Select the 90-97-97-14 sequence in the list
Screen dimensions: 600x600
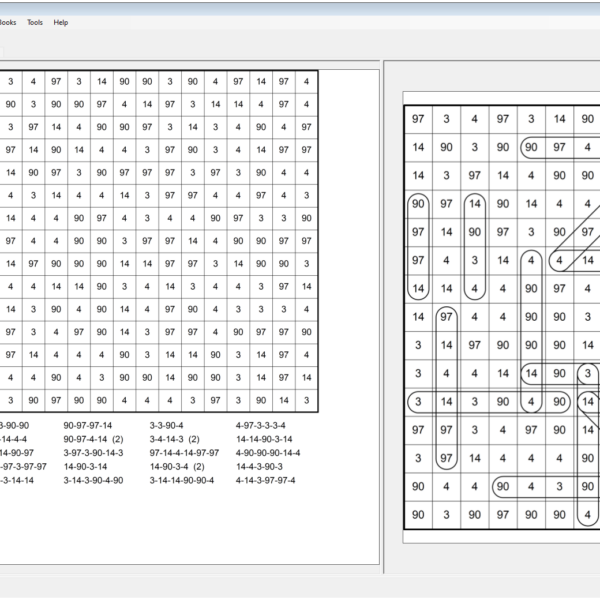(88, 425)
